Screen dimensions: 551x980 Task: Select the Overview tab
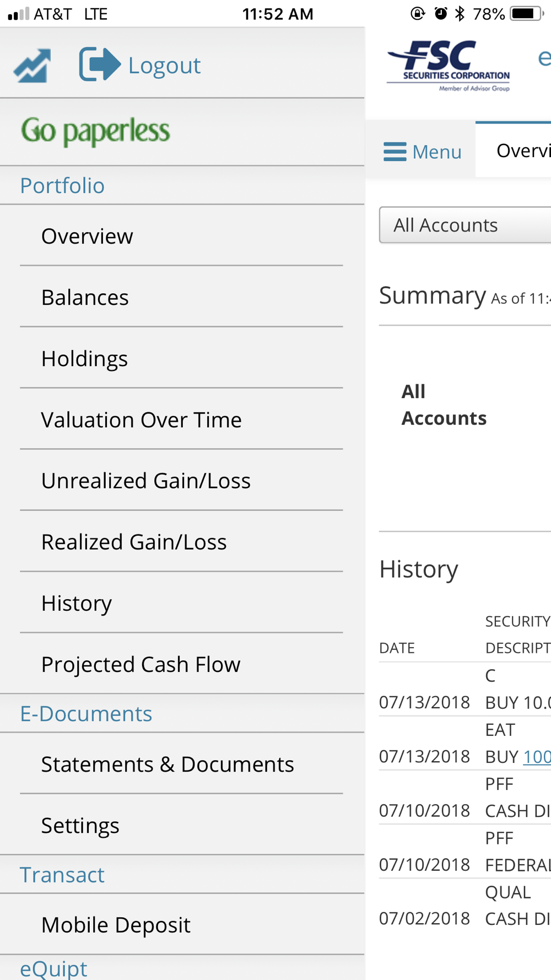pos(522,150)
